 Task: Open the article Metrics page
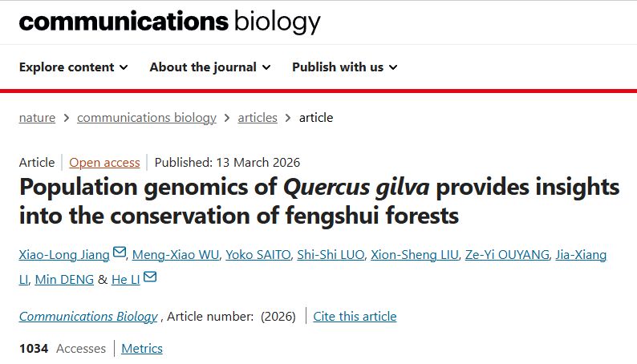click(142, 348)
